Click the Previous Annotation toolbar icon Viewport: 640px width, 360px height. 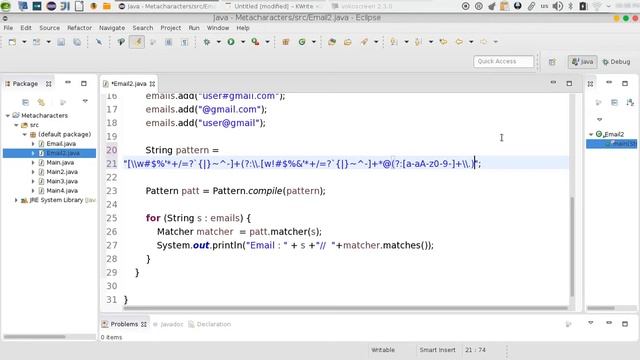coord(418,42)
